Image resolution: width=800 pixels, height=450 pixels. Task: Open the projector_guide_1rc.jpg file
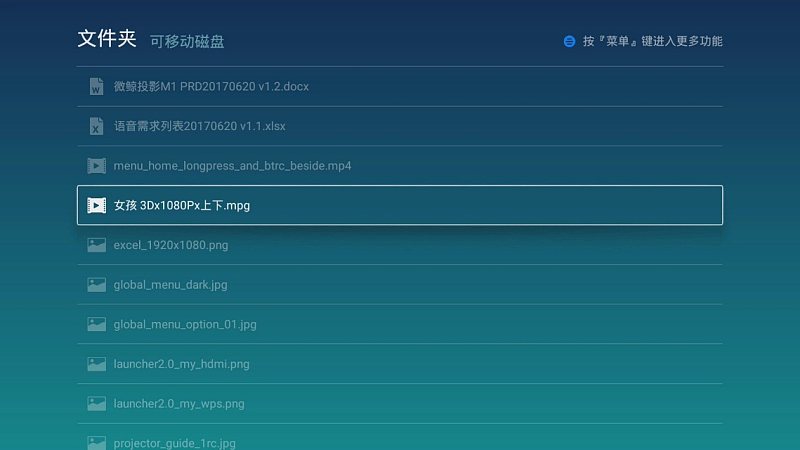175,442
